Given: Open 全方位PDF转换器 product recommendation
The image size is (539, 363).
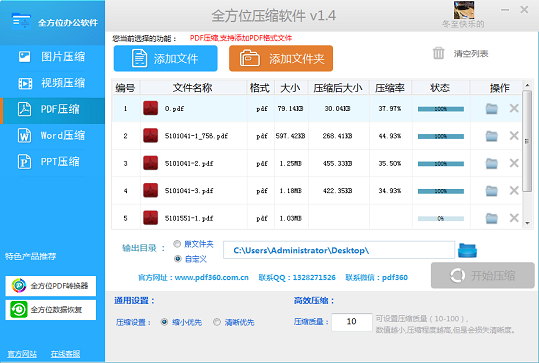Looking at the screenshot, I should click(x=51, y=286).
